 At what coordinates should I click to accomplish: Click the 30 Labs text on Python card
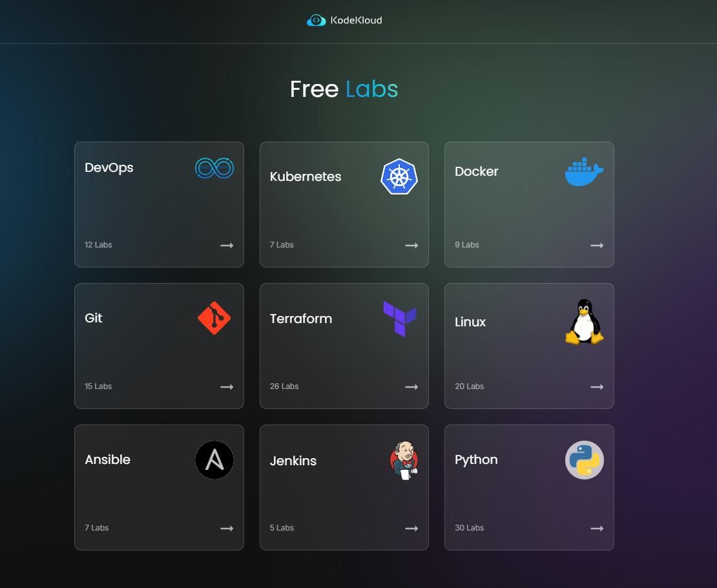pyautogui.click(x=469, y=528)
